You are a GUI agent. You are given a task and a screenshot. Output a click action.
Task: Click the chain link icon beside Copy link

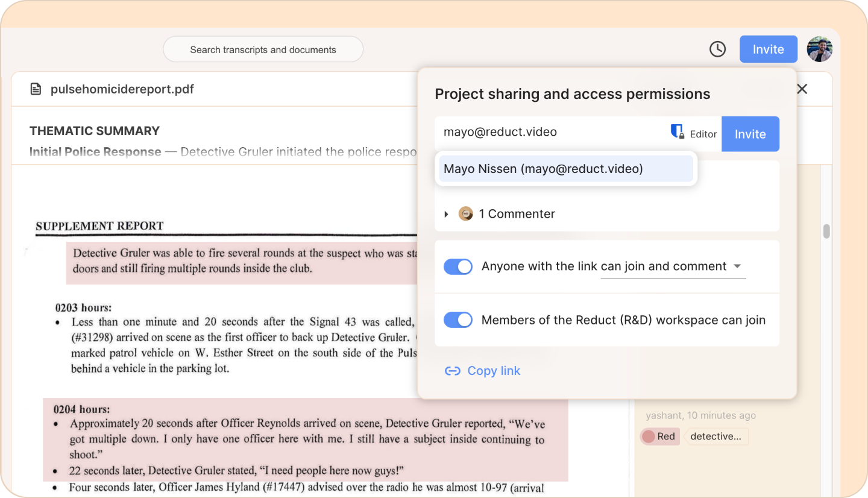[453, 371]
